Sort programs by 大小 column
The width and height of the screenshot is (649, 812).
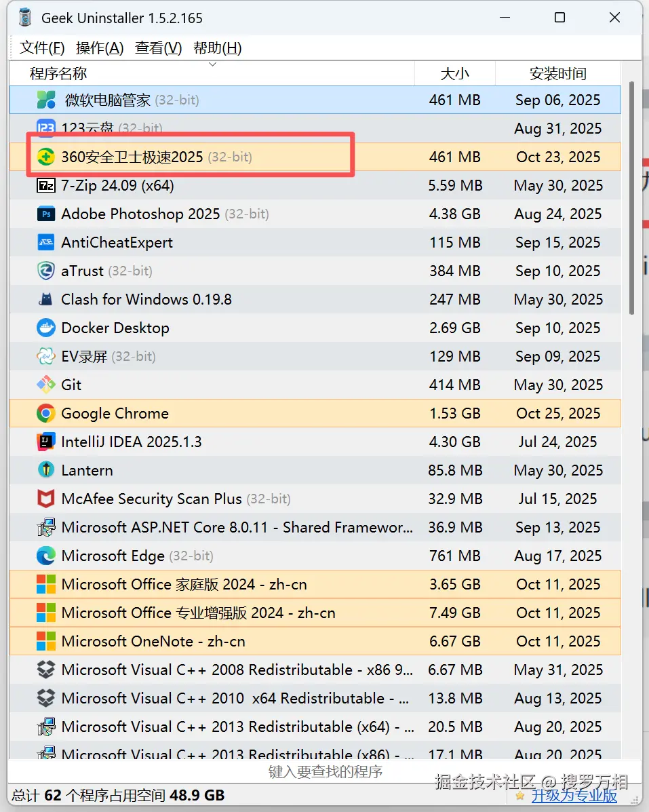tap(454, 73)
